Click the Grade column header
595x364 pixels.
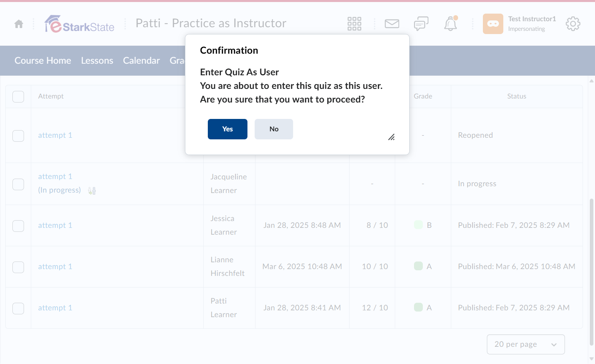pos(423,96)
